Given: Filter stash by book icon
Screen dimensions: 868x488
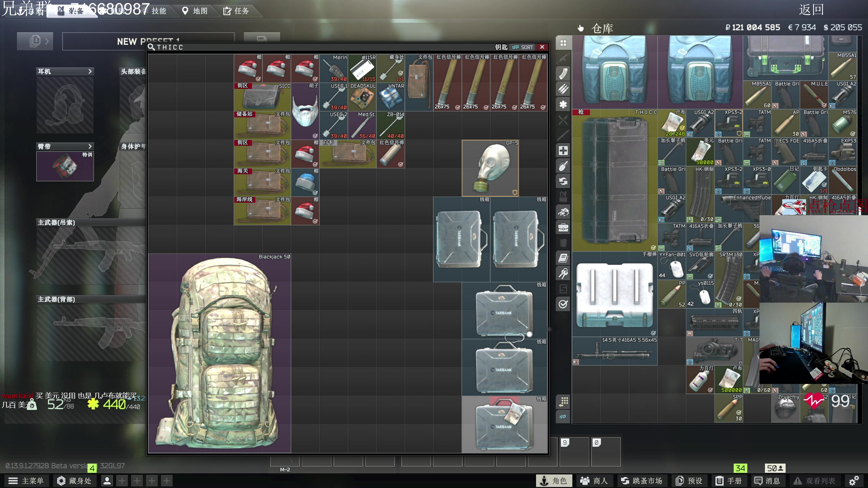Looking at the screenshot, I should (x=563, y=258).
